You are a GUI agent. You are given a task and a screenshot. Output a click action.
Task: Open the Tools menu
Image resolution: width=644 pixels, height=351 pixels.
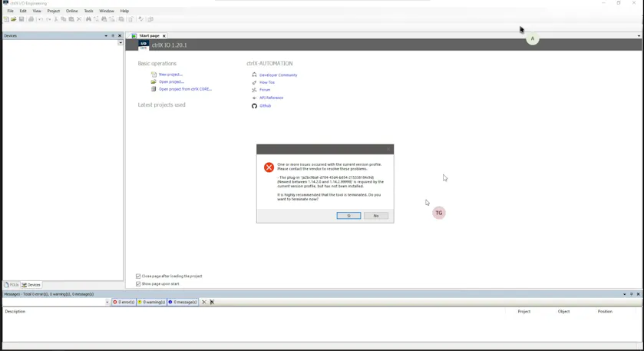point(89,11)
